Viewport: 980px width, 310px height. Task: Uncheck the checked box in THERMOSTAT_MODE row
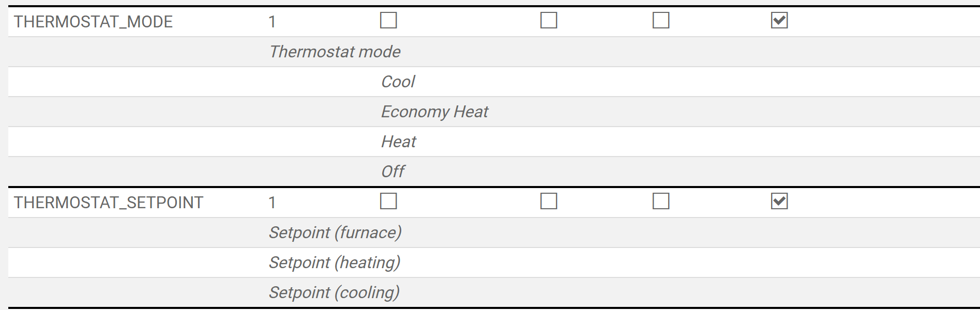click(779, 21)
